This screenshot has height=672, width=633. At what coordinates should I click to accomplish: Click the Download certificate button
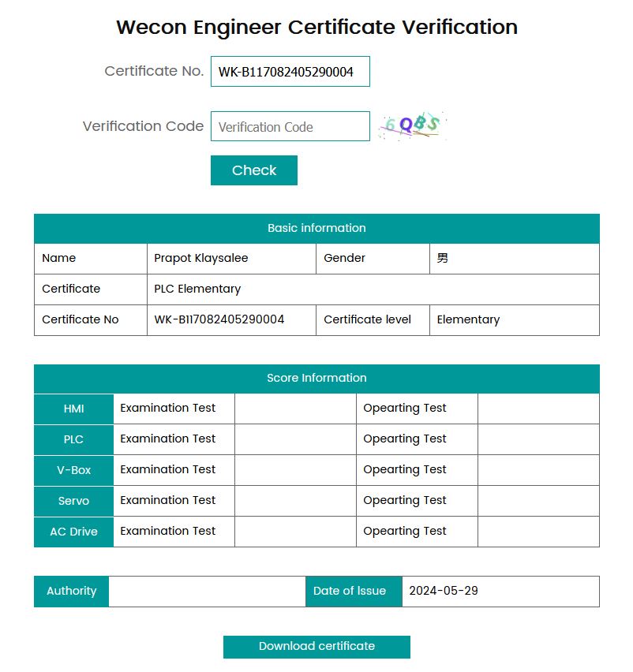click(316, 646)
